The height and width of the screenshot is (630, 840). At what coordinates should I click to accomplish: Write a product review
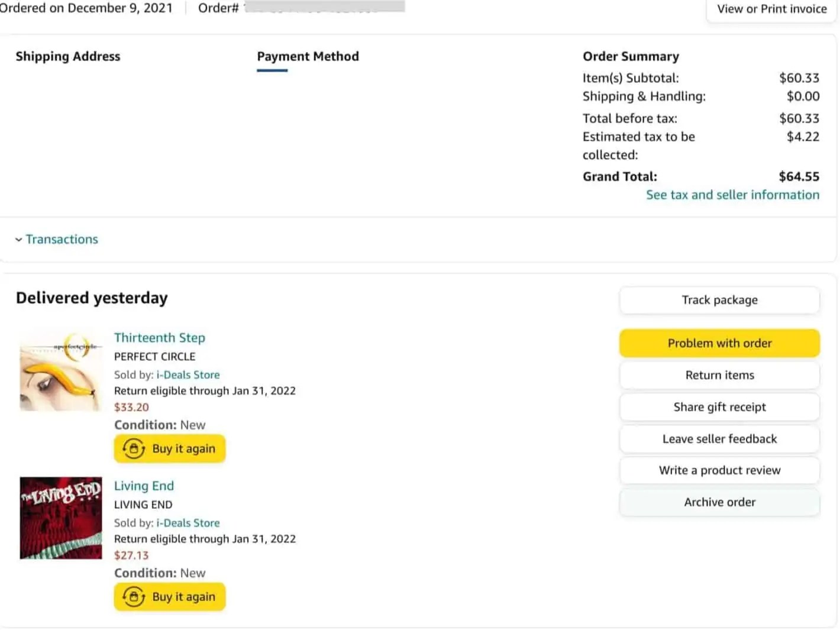[x=719, y=470]
